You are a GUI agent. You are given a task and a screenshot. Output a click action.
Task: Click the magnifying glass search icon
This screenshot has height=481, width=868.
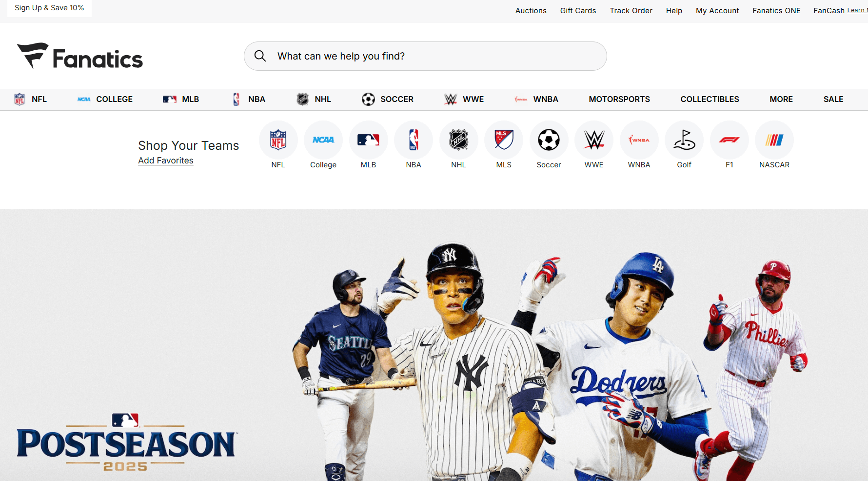(260, 56)
